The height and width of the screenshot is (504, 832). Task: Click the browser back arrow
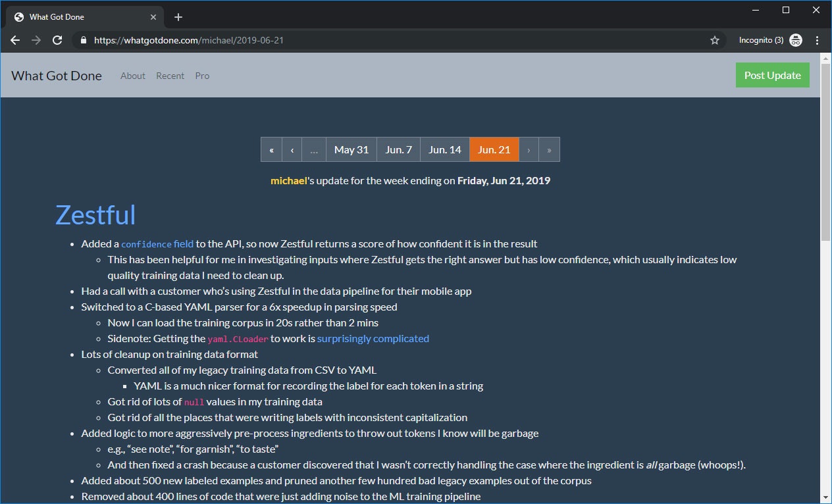click(x=15, y=40)
